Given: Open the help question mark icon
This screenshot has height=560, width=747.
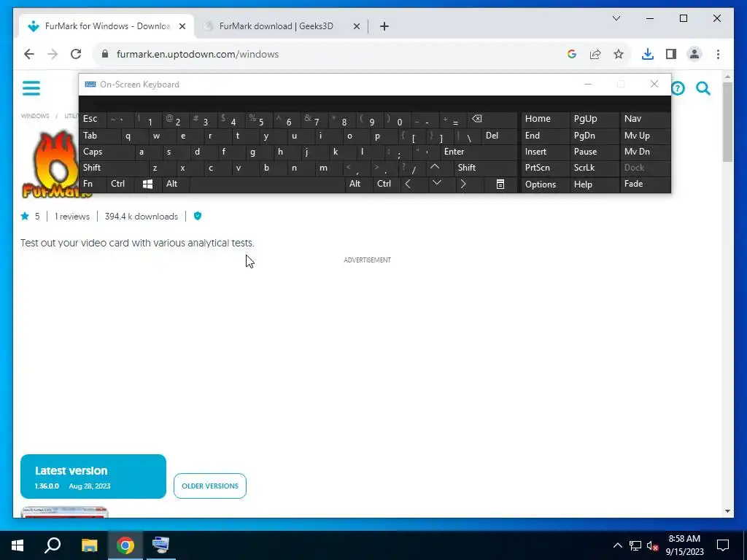Looking at the screenshot, I should click(678, 88).
